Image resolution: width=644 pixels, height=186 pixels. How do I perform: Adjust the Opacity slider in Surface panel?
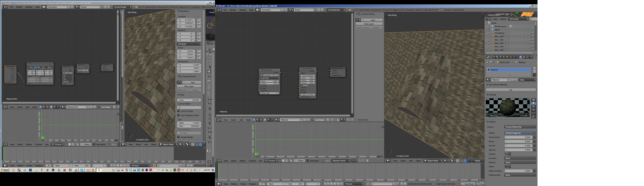tap(518, 150)
